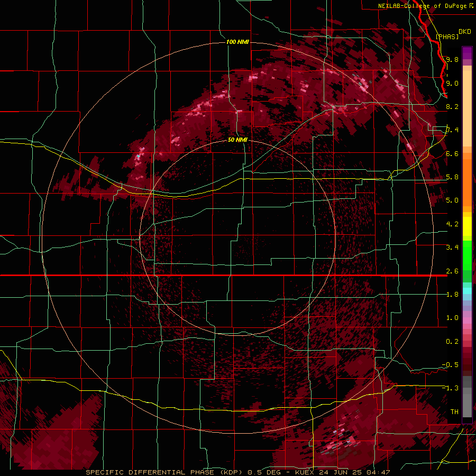476x476 pixels.
Task: Click the 50 NMI range ring label
Action: coord(237,140)
